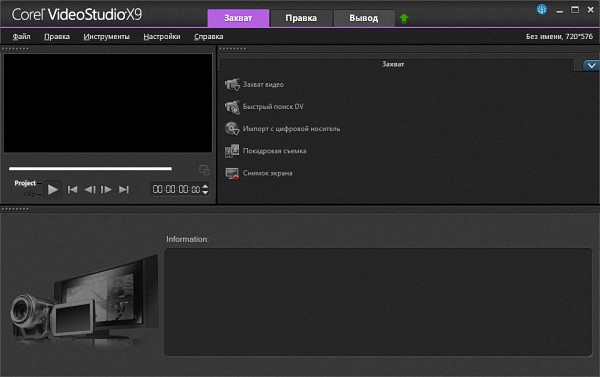This screenshot has height=377, width=600.
Task: Click the import from digital media disc icon
Action: pyautogui.click(x=232, y=129)
